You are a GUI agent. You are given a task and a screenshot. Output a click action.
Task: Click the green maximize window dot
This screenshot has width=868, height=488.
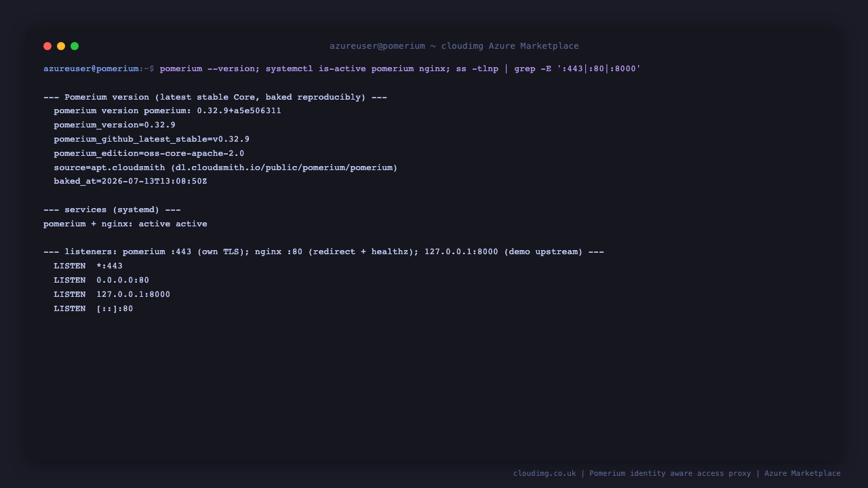pos(75,46)
